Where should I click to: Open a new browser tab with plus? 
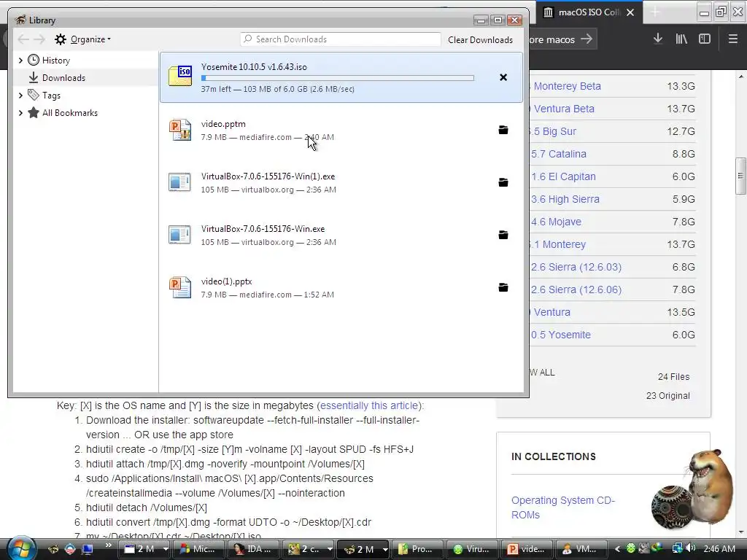coord(656,12)
